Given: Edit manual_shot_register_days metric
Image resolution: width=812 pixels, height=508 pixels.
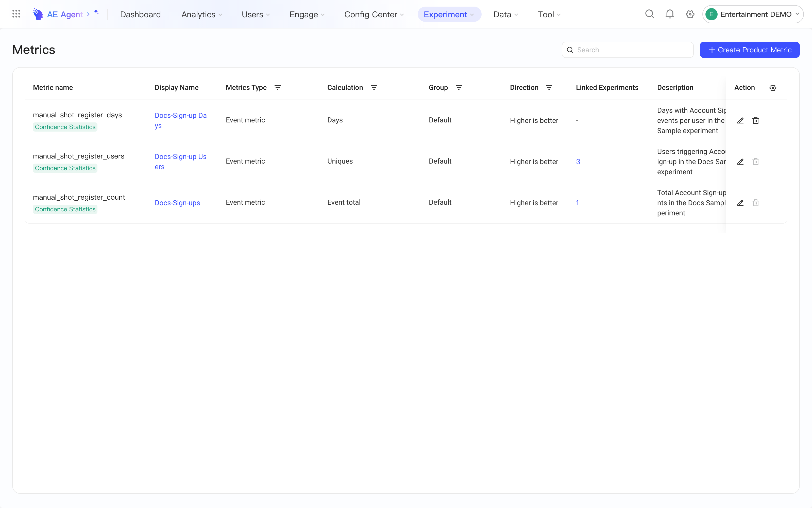Looking at the screenshot, I should click(740, 121).
